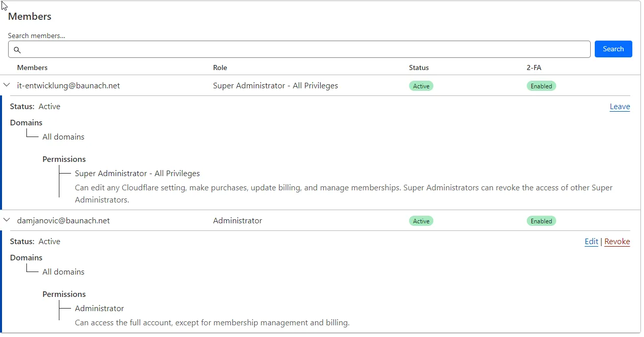Click Active status badge of damjanovic row
The height and width of the screenshot is (337, 644).
[421, 221]
